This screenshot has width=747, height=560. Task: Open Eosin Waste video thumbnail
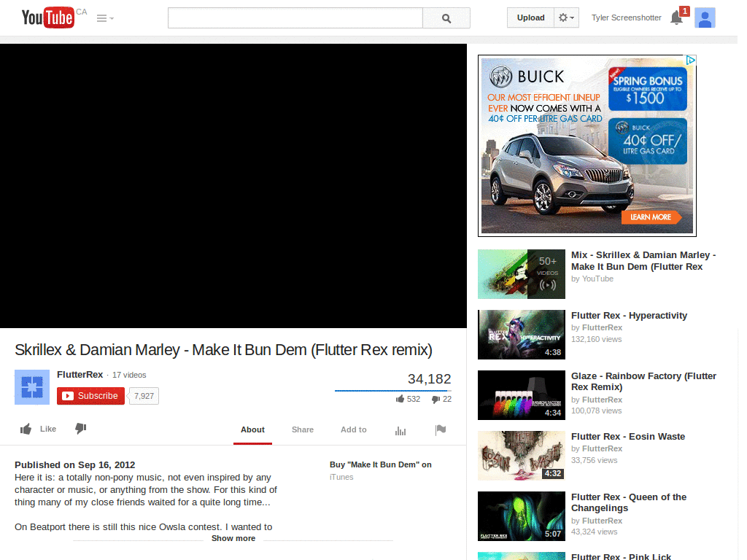pos(521,456)
